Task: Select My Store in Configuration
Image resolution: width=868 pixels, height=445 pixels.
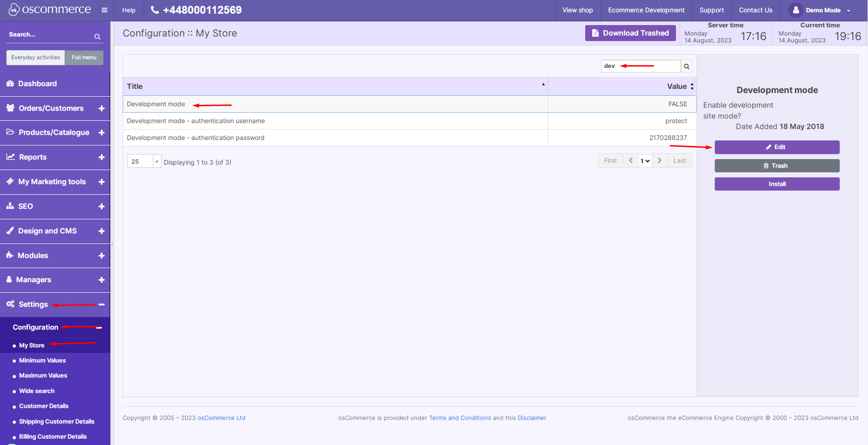Action: [x=31, y=346]
